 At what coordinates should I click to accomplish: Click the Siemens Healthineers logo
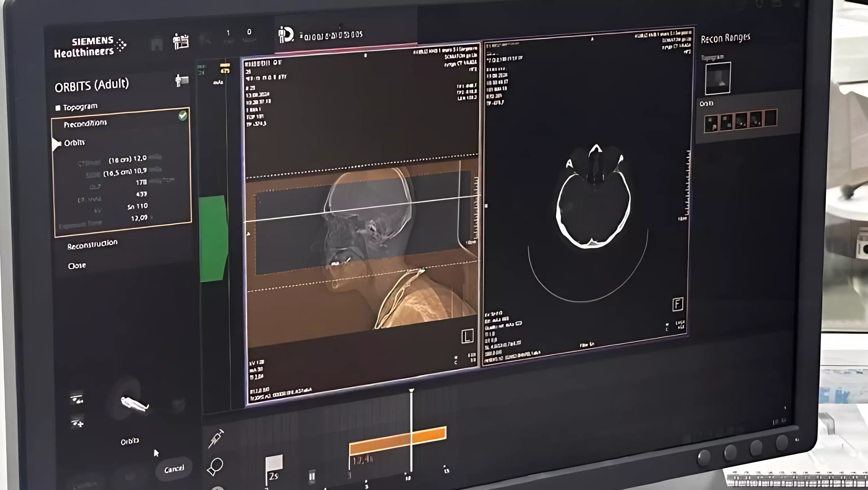tap(90, 47)
